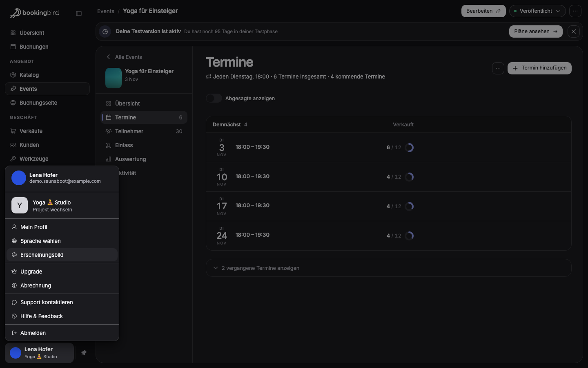Click Pläne ansehen in the banner

coord(536,31)
